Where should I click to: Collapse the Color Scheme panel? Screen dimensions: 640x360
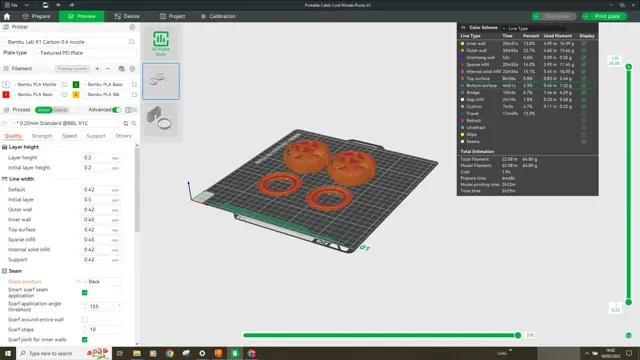[x=463, y=28]
